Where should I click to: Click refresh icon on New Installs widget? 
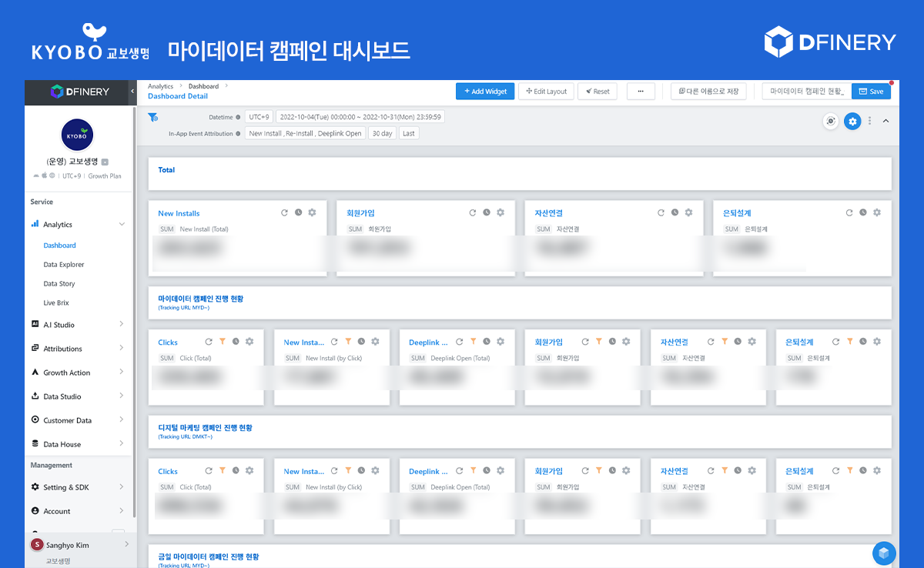coord(284,212)
